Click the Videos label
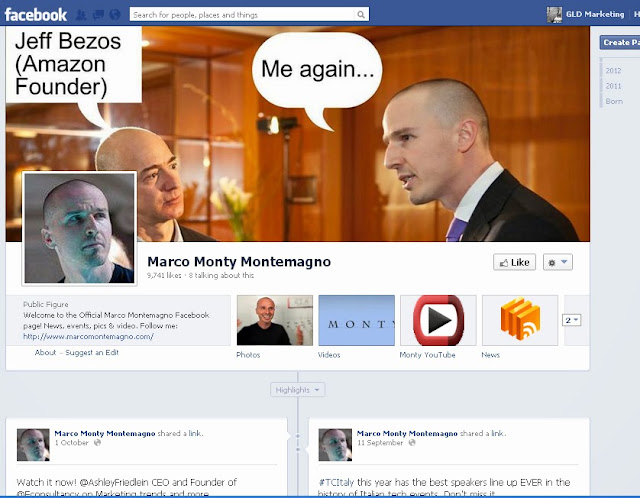Screen dimensions: 640x498 tap(329, 355)
